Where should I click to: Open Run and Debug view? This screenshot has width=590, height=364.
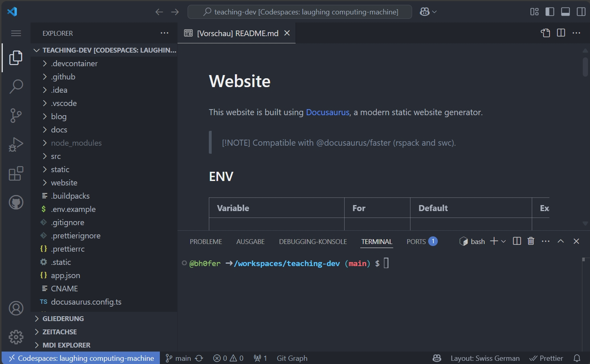(16, 144)
